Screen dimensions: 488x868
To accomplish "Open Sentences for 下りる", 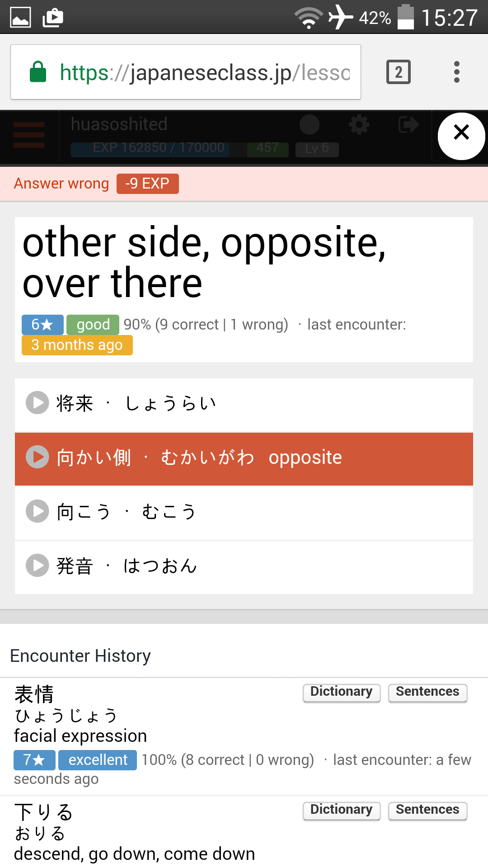I will (x=427, y=810).
